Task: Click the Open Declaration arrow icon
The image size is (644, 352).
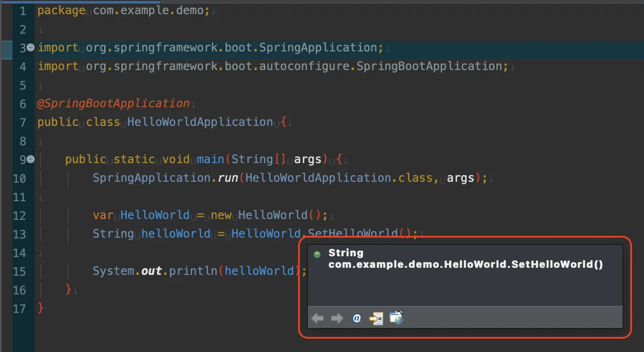Action: tap(376, 318)
